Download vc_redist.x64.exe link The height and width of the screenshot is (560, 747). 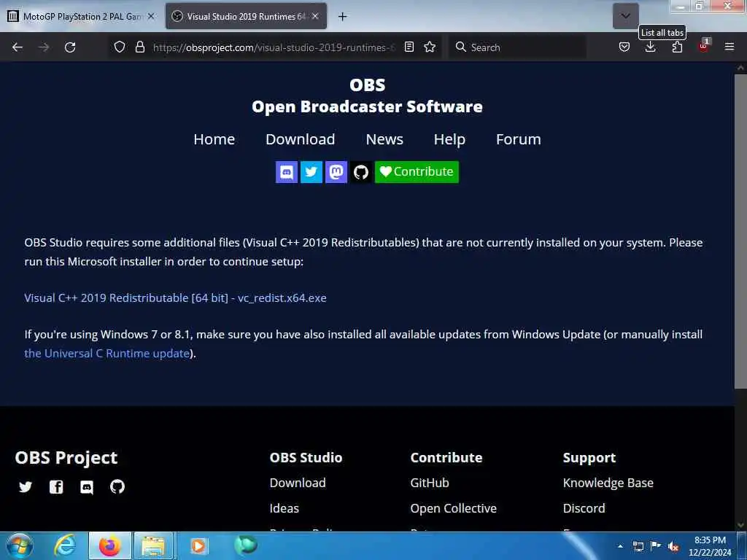pos(175,298)
